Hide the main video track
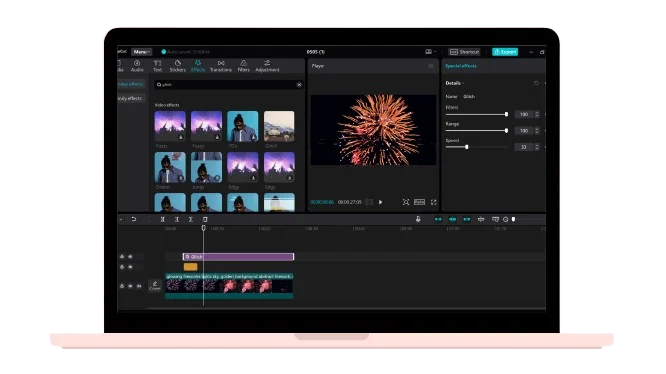 [x=130, y=286]
